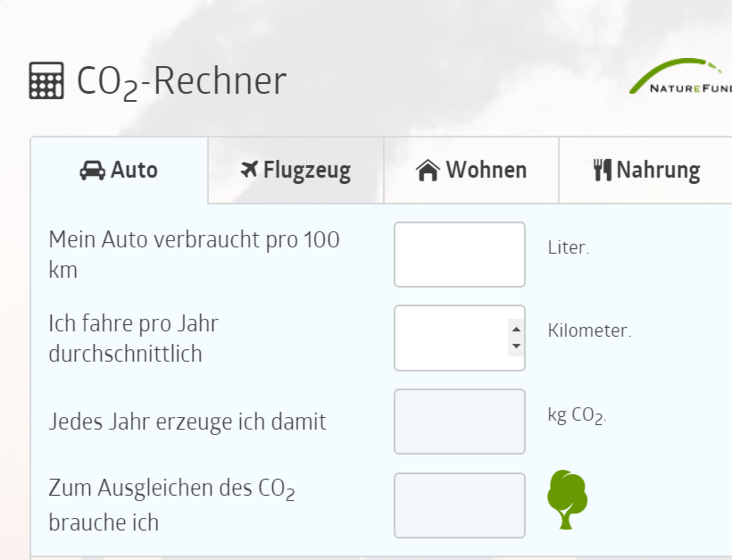Click the kg CO2 result field
The width and height of the screenshot is (732, 560).
[459, 421]
